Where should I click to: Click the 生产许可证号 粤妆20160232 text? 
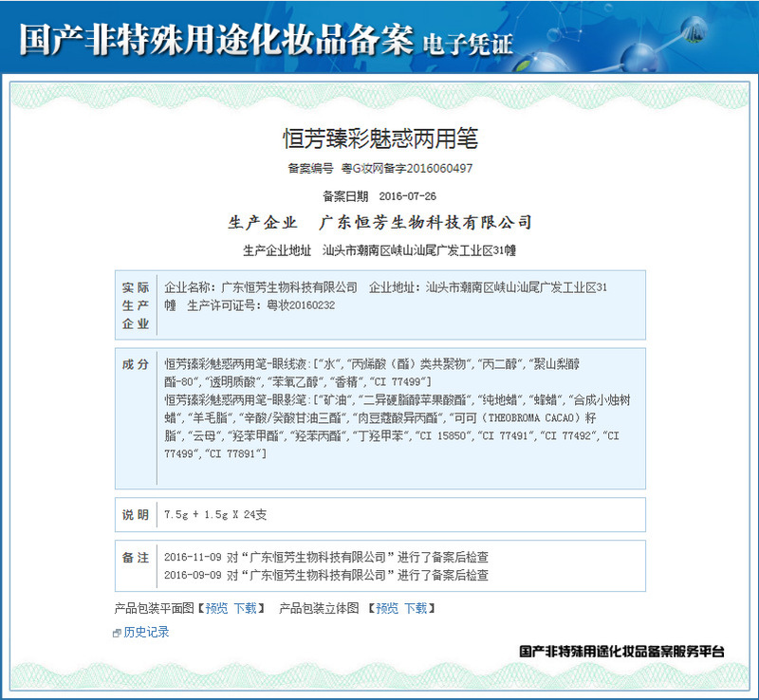tap(261, 305)
